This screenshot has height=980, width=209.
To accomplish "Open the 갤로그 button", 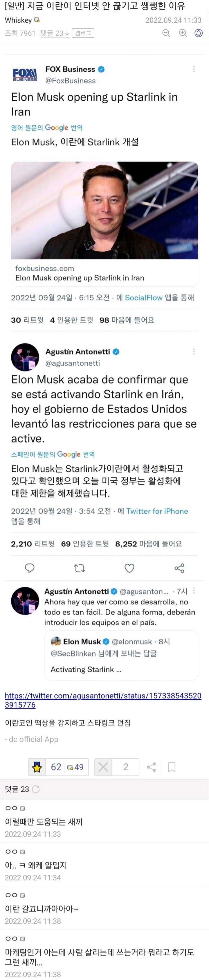I will pyautogui.click(x=83, y=33).
